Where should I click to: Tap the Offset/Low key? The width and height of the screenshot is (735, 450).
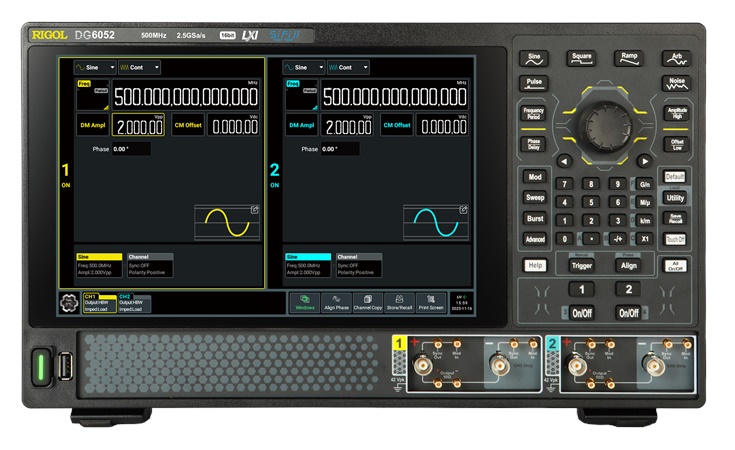point(677,144)
